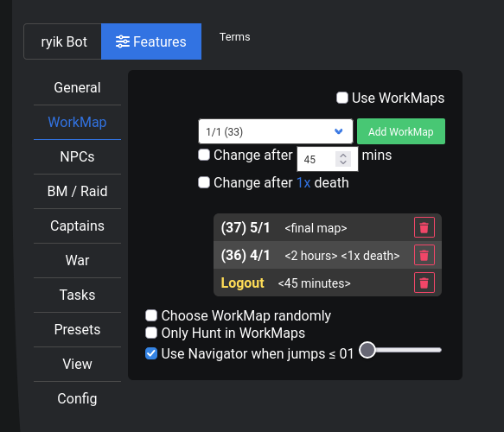504x432 pixels.
Task: Tick the Change after mins checkbox
Action: pyautogui.click(x=204, y=155)
